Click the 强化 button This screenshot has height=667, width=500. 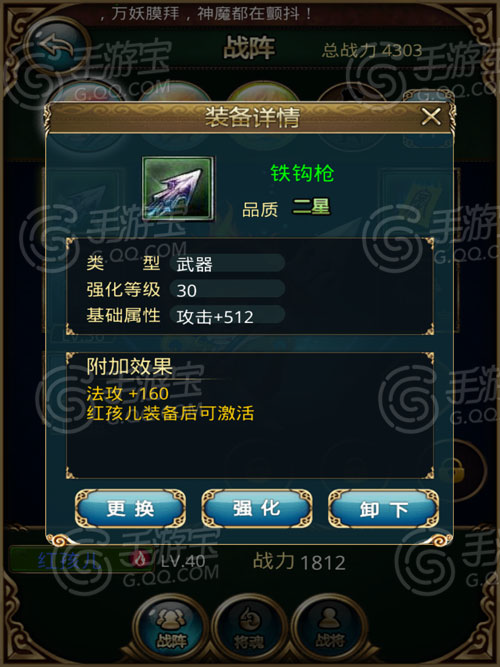tap(257, 509)
